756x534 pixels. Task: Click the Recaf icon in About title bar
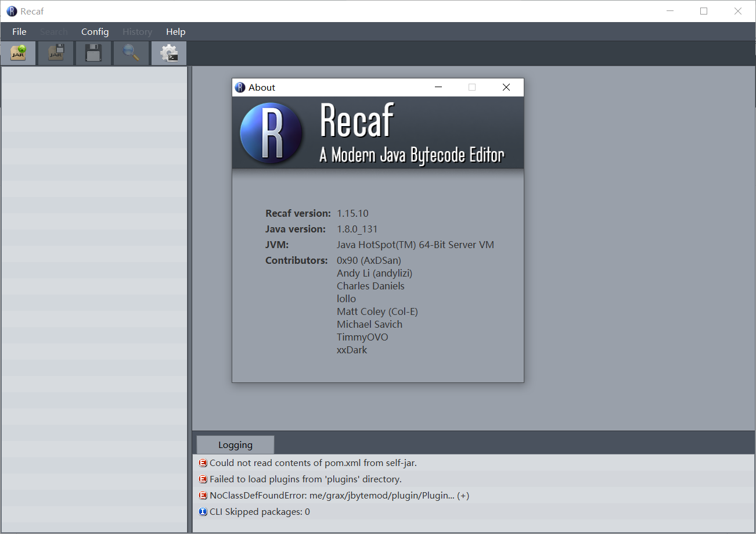click(x=240, y=87)
